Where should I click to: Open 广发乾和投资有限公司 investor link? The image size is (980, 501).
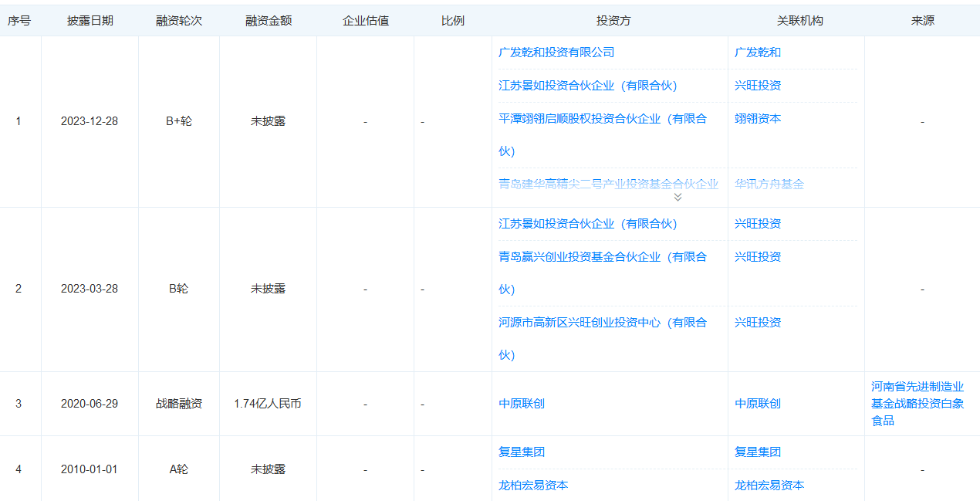coord(556,52)
